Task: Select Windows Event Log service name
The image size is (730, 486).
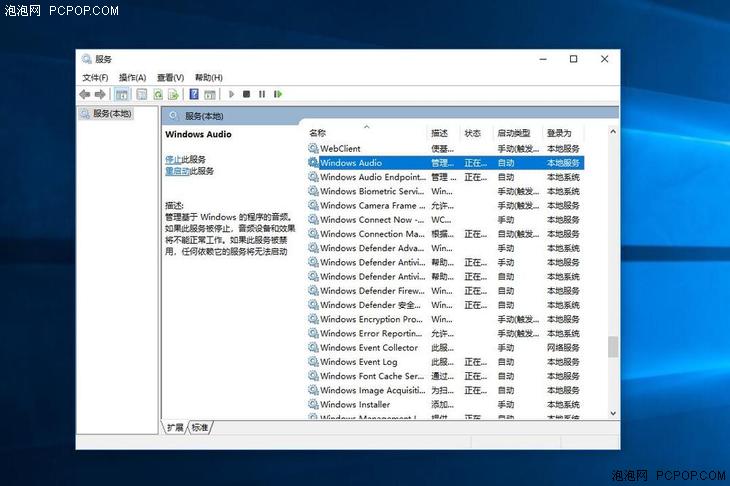Action: pos(359,362)
